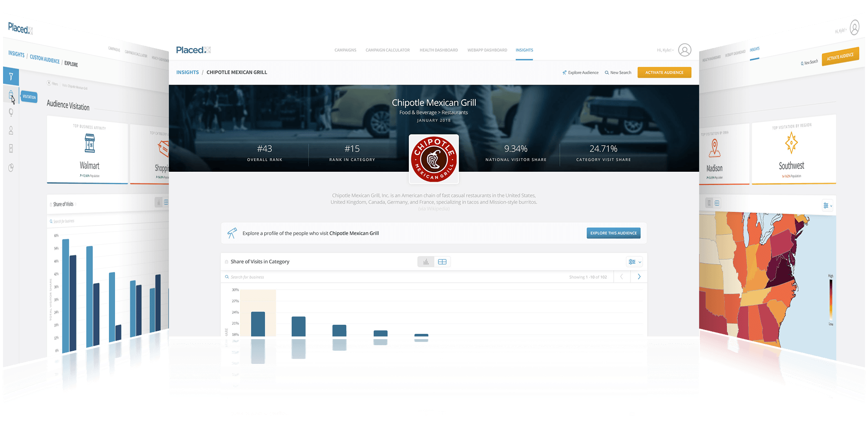
Task: Switch to the Health Dashboard tab
Action: pyautogui.click(x=438, y=50)
